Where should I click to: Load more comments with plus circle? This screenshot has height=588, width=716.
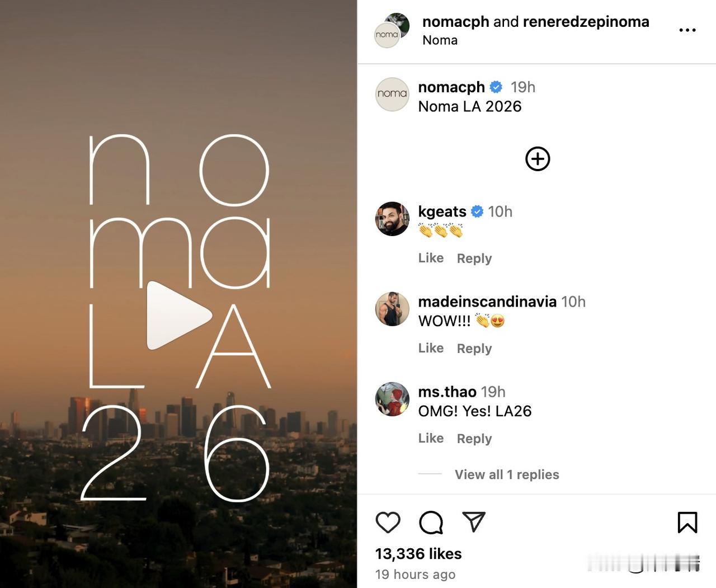(538, 159)
